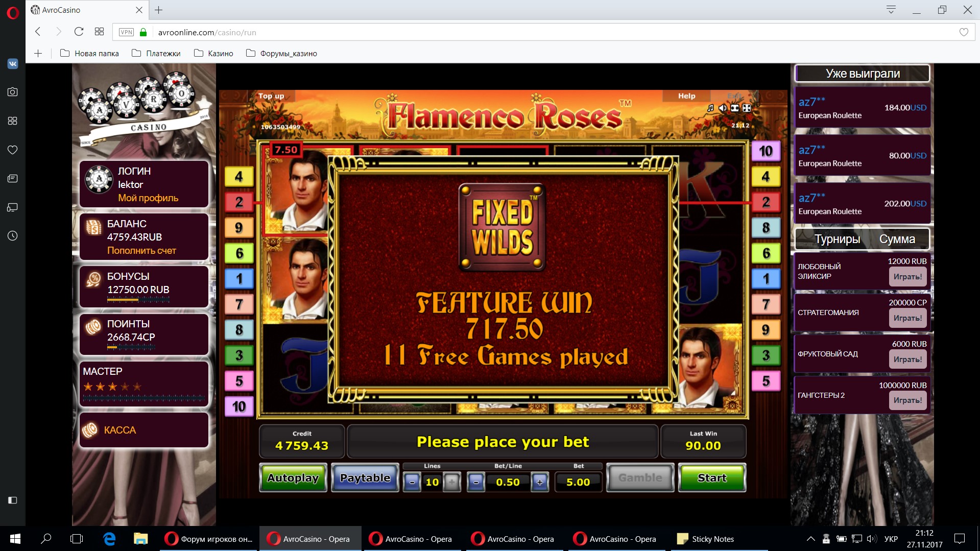Select line 4 marker on left side
Viewport: 980px width, 551px height.
[239, 177]
